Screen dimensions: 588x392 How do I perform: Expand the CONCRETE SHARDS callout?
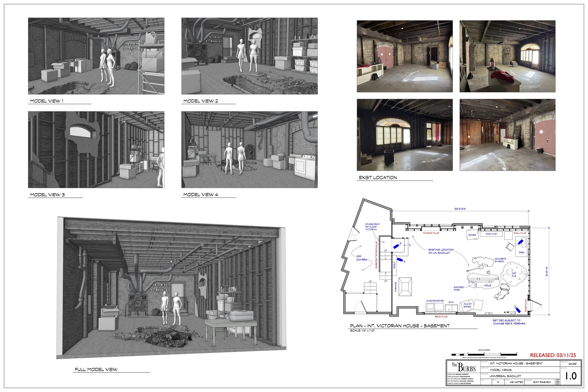point(500,260)
